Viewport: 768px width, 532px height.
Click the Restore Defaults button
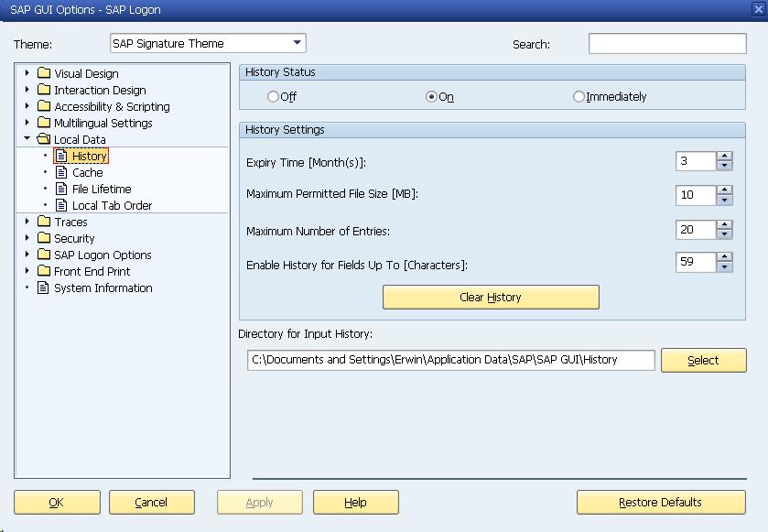(661, 502)
